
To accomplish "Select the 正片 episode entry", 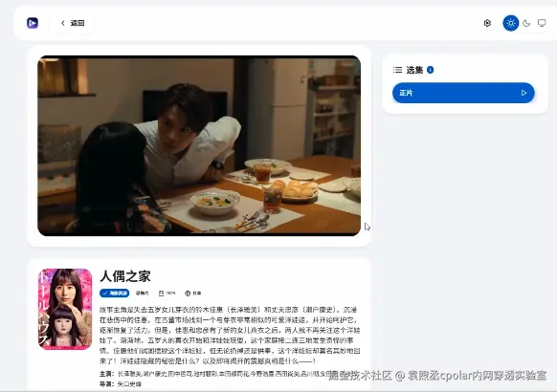I will [x=463, y=93].
